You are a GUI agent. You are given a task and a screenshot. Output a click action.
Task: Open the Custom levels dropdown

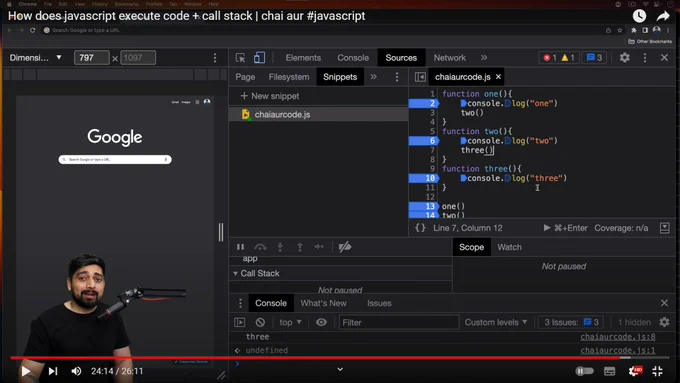pos(496,322)
